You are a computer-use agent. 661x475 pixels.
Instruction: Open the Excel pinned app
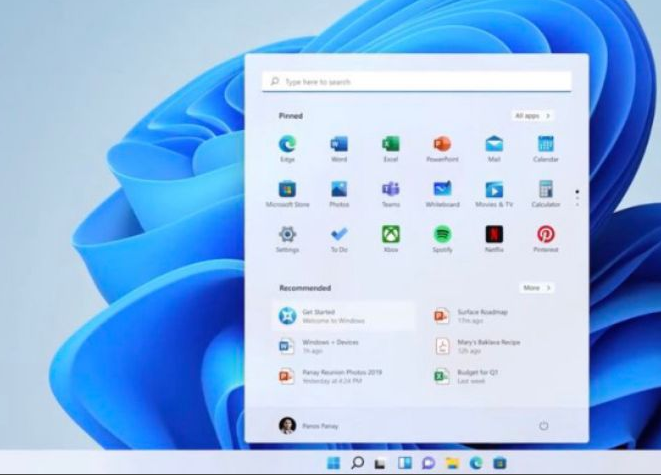point(391,145)
